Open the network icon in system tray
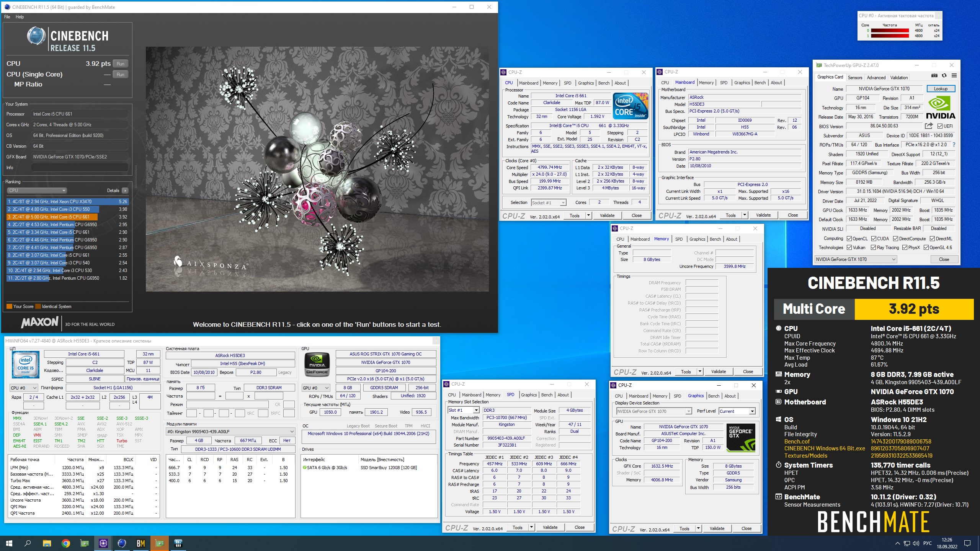 coord(906,543)
